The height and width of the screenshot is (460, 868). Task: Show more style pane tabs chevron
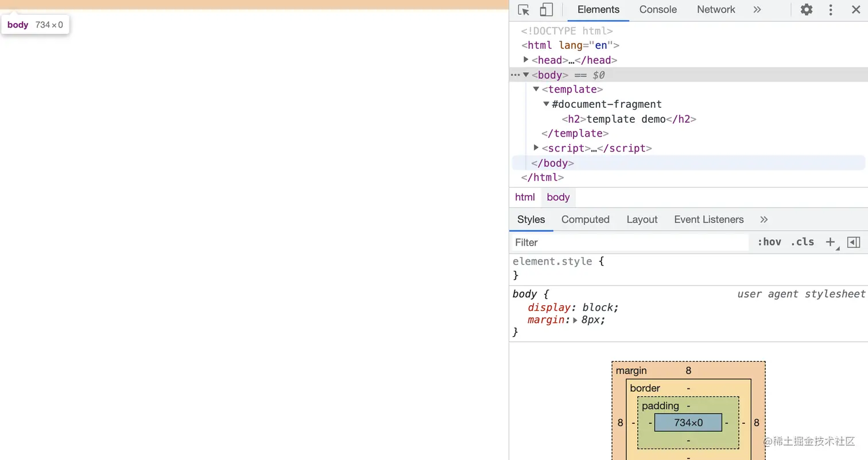(x=764, y=220)
